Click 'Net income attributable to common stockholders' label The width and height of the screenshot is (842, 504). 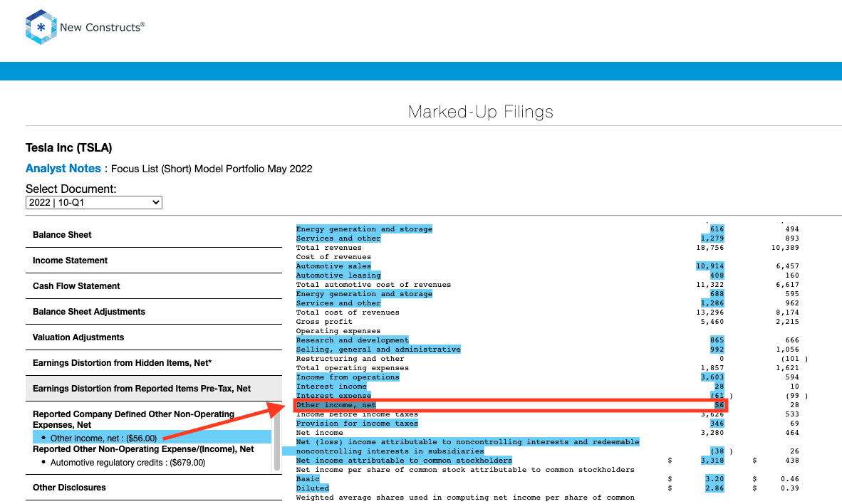coord(404,461)
